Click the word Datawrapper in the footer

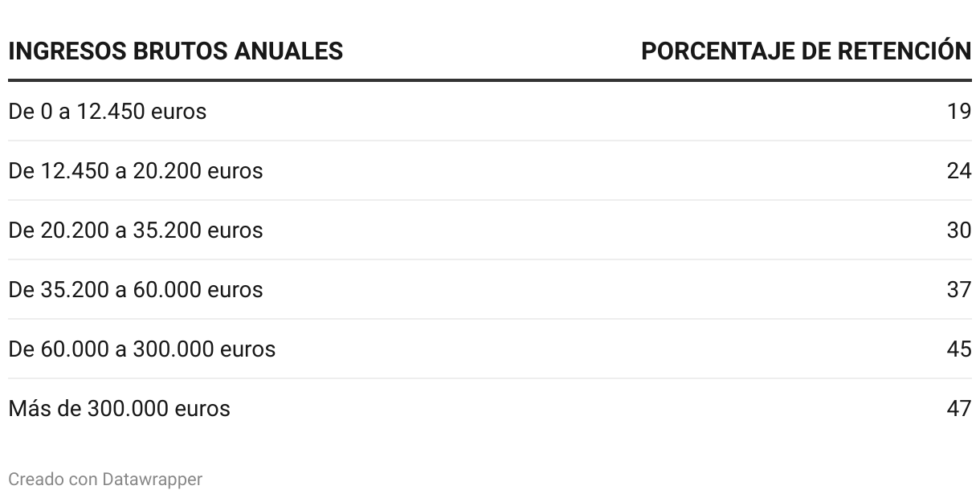(153, 480)
